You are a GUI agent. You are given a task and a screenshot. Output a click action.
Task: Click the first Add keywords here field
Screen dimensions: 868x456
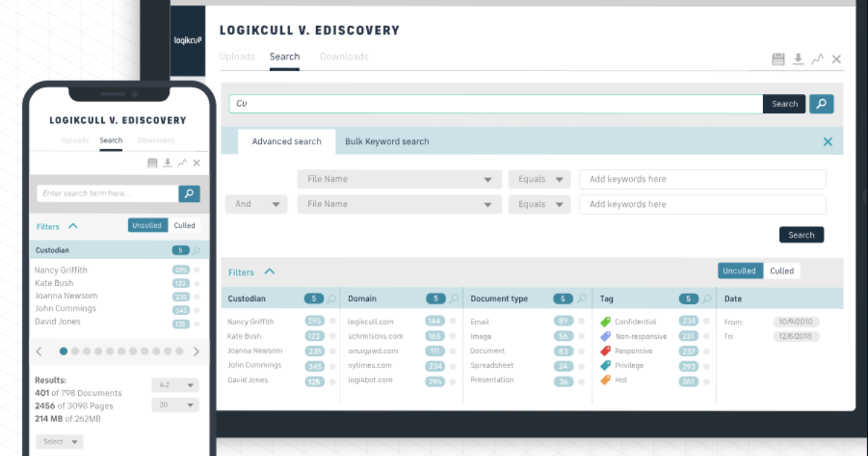tap(702, 179)
